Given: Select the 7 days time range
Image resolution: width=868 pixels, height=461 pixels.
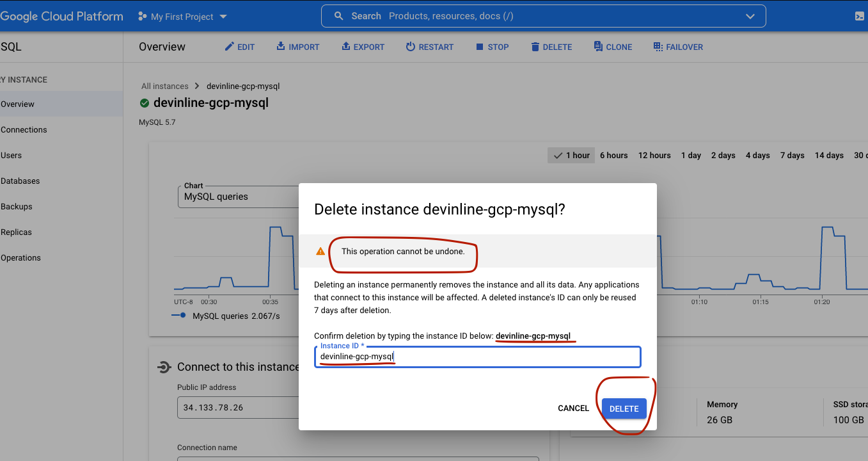Looking at the screenshot, I should point(792,155).
